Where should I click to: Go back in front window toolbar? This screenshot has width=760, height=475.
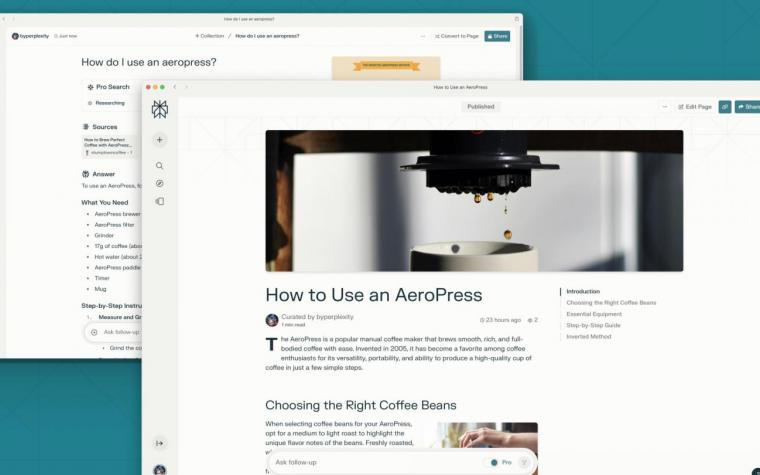[x=175, y=87]
